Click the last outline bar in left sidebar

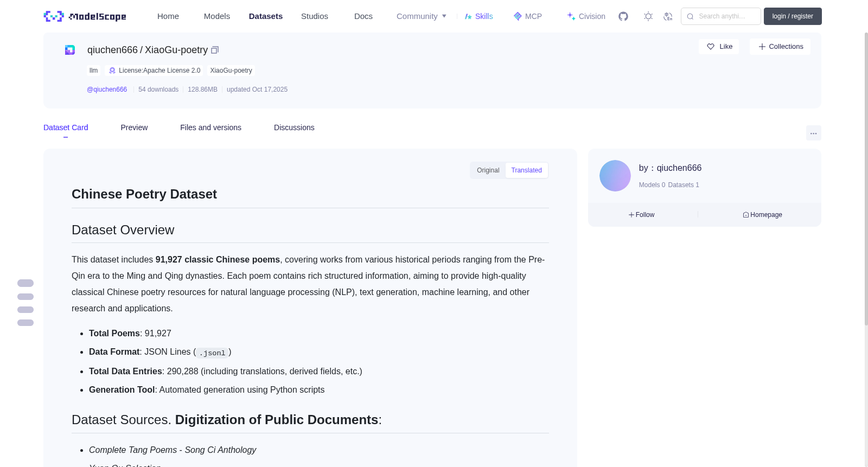click(x=25, y=323)
